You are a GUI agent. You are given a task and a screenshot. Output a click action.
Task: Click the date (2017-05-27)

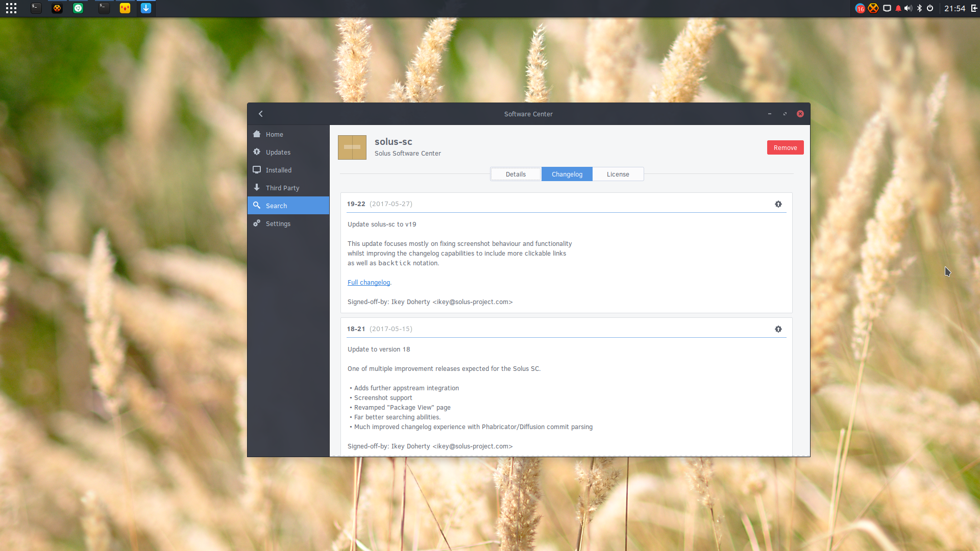[x=391, y=204]
